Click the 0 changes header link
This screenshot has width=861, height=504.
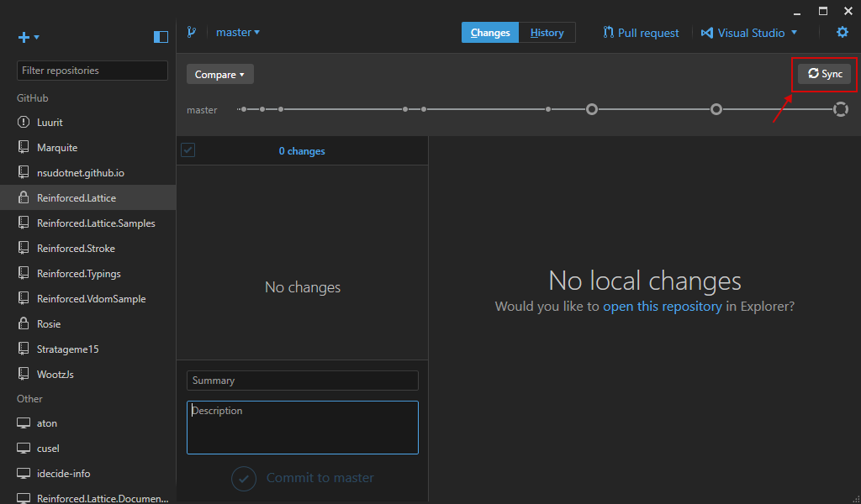click(302, 151)
